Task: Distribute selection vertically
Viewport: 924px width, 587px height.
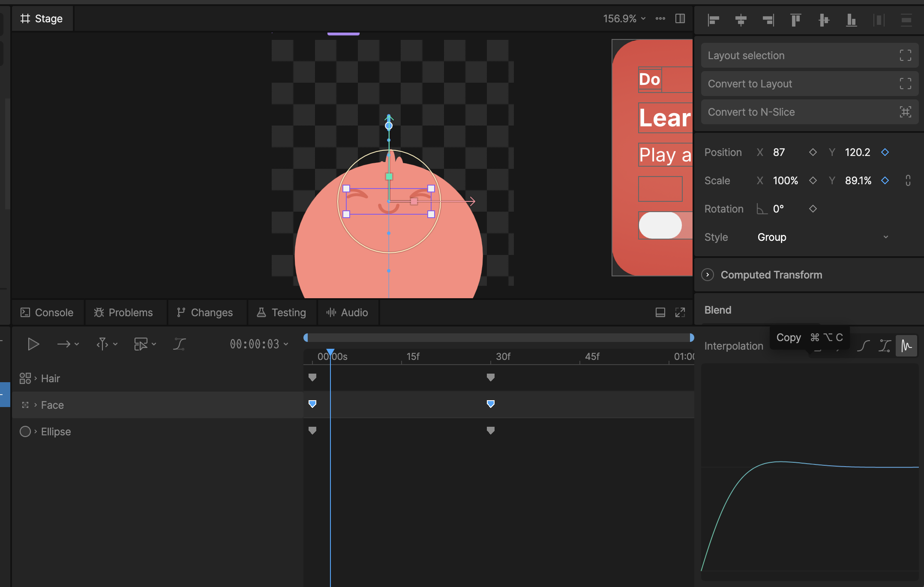Action: [x=906, y=20]
